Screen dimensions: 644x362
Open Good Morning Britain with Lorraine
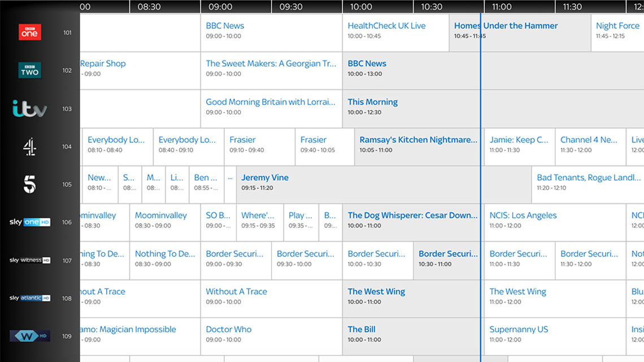[x=272, y=108]
